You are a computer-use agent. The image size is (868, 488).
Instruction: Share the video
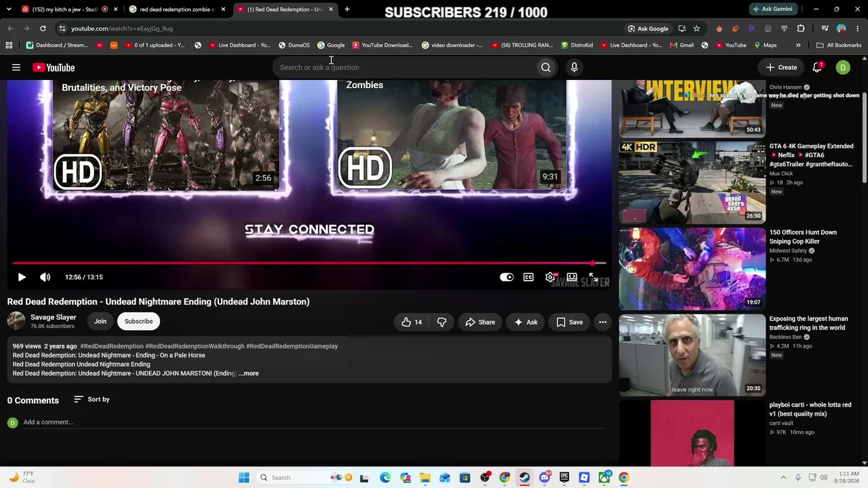pyautogui.click(x=479, y=322)
